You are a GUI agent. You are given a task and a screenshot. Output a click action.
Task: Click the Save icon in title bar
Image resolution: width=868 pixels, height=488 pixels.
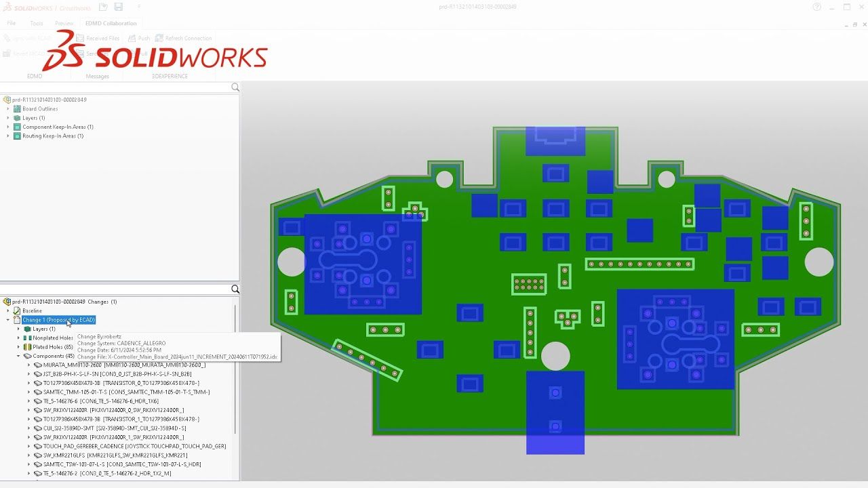point(119,7)
